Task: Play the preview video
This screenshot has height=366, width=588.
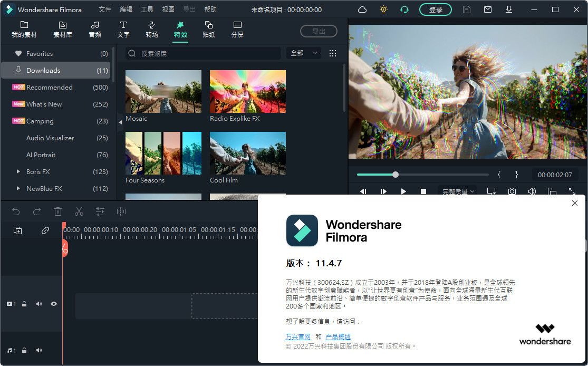Action: tap(403, 191)
